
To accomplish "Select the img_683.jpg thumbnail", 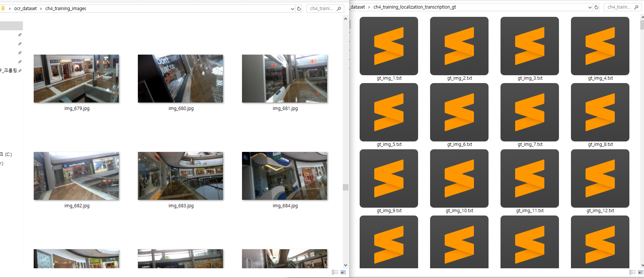I will click(181, 176).
